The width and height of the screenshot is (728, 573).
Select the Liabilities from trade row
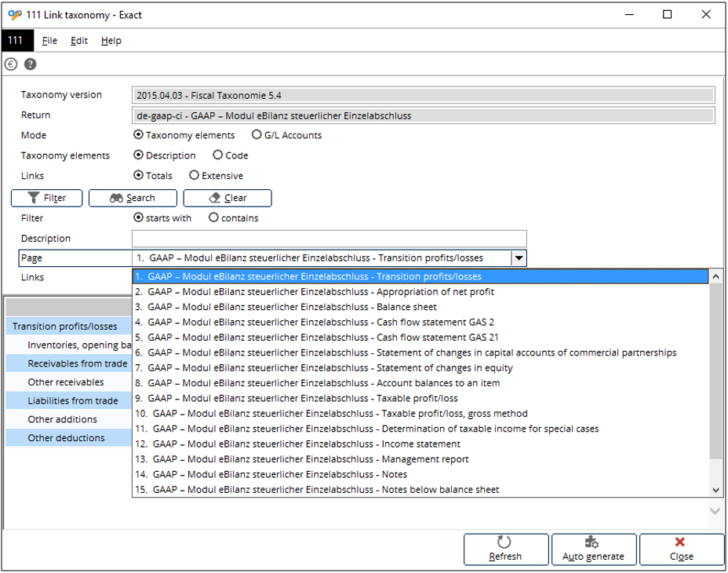[x=69, y=400]
